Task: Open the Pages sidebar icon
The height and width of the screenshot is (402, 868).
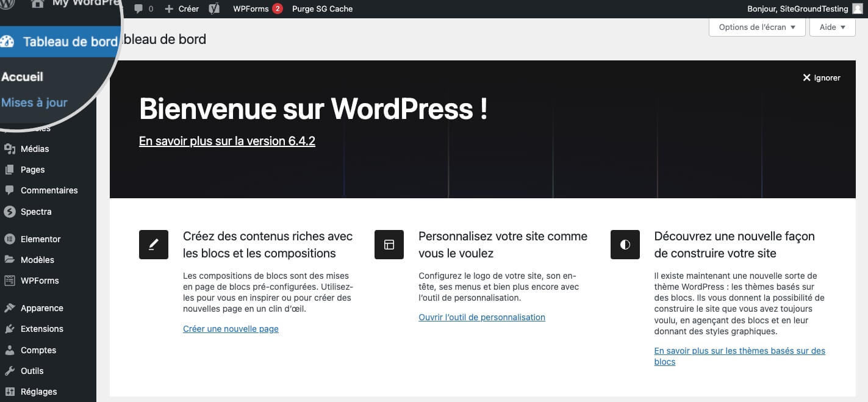Action: click(9, 170)
